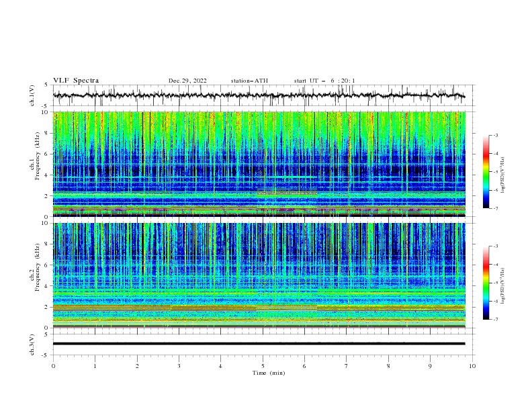532x411 pixels.
Task: Click the ch.2 spectrogram color scale bar
Action: [486, 283]
